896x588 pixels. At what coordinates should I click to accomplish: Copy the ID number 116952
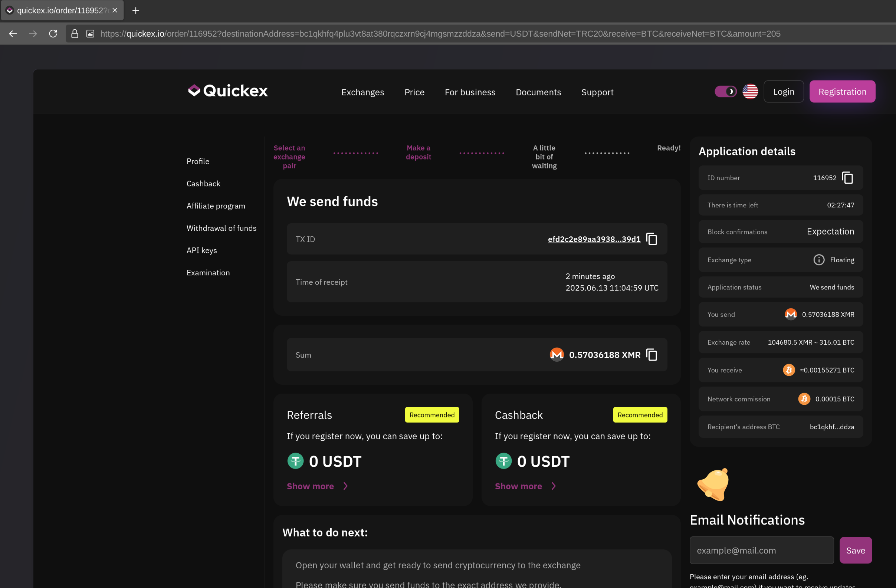[847, 178]
